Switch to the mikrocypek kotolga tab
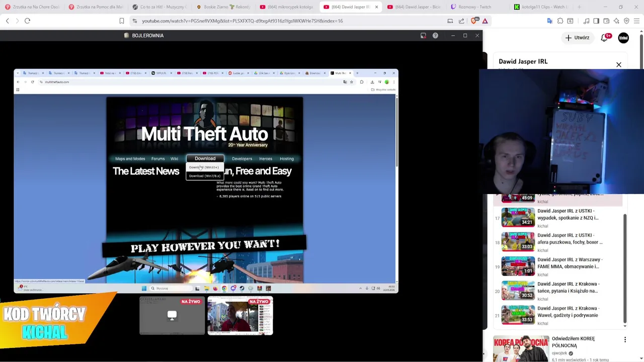The height and width of the screenshot is (362, 644). [286, 7]
